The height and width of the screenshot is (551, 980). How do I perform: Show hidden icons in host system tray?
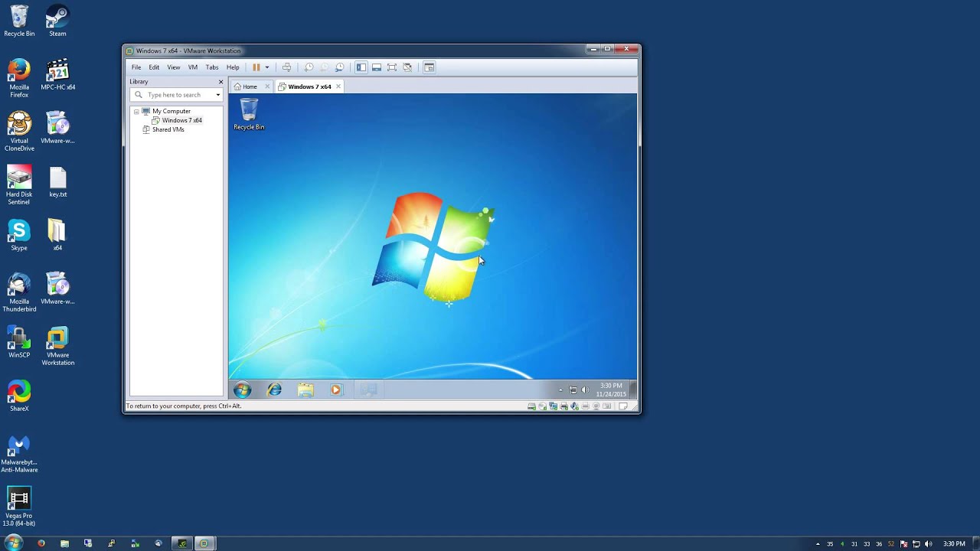tap(818, 544)
